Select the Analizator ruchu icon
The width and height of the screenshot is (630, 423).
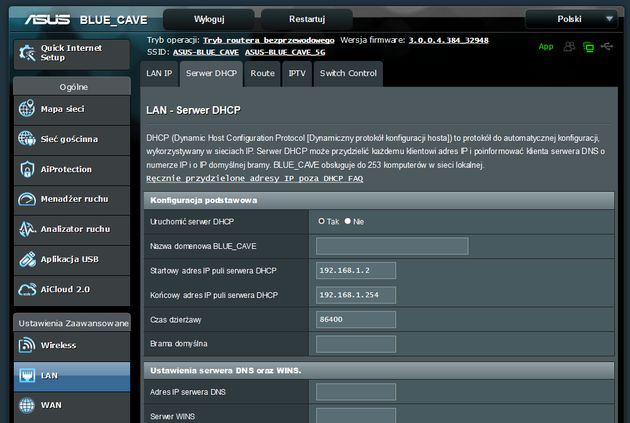click(x=27, y=229)
